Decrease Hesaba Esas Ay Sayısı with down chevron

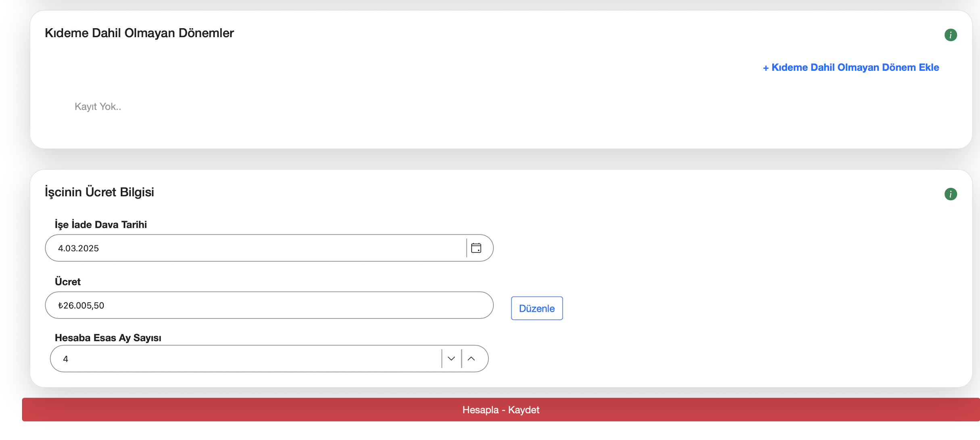coord(451,358)
